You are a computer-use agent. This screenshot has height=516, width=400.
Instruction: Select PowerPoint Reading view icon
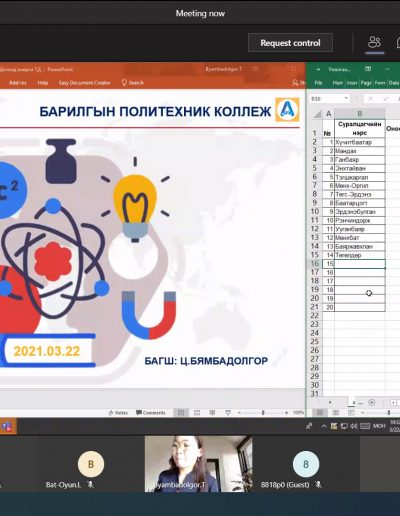coord(212,413)
